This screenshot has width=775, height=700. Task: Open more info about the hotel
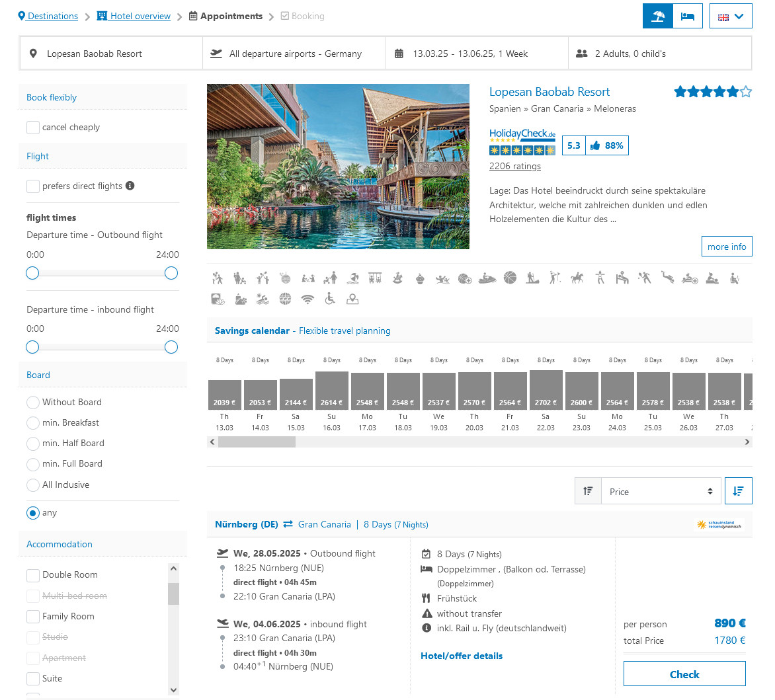(x=727, y=247)
